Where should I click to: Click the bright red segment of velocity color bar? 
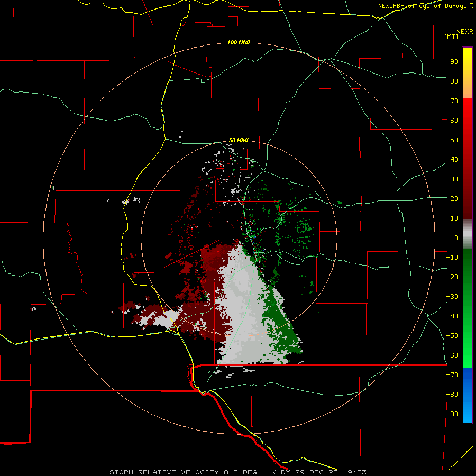tap(467, 122)
